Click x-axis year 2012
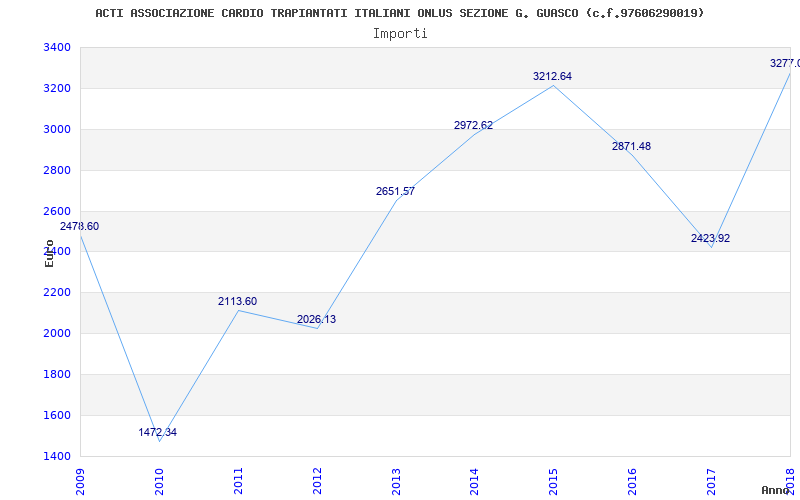800x500 pixels. pos(317,482)
